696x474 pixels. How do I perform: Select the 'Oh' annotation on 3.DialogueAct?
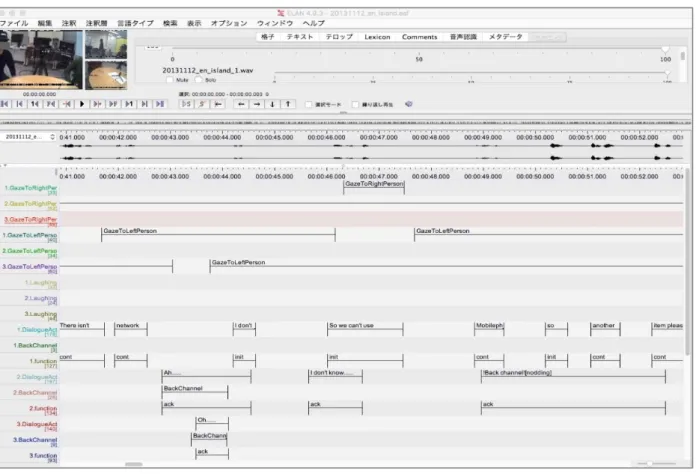click(x=212, y=423)
